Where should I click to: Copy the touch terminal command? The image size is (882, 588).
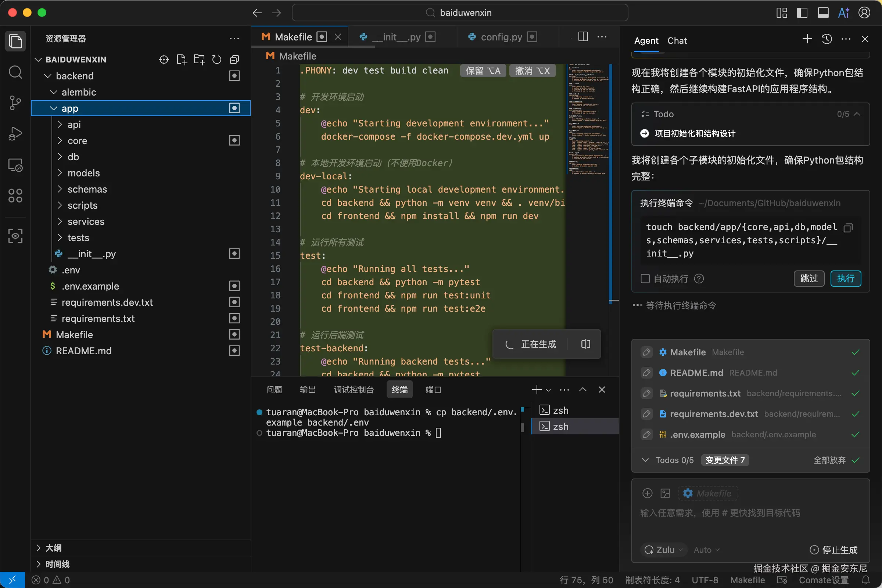848,227
